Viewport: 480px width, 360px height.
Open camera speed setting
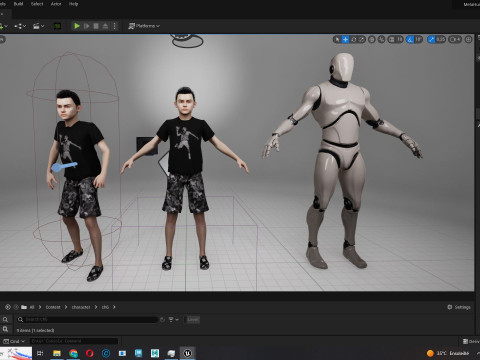455,39
